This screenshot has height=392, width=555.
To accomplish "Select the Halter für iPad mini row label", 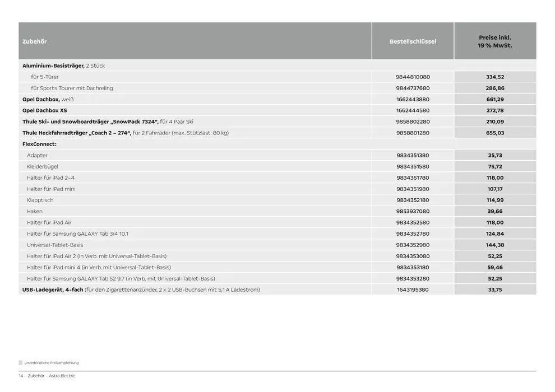I will point(51,189).
